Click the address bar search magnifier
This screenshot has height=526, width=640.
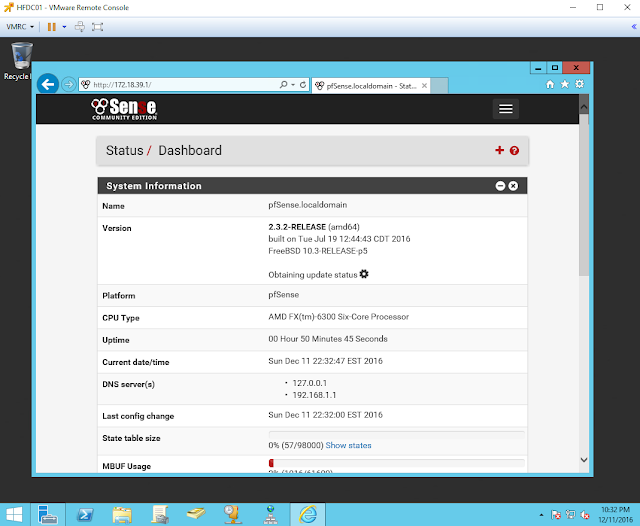[x=283, y=84]
